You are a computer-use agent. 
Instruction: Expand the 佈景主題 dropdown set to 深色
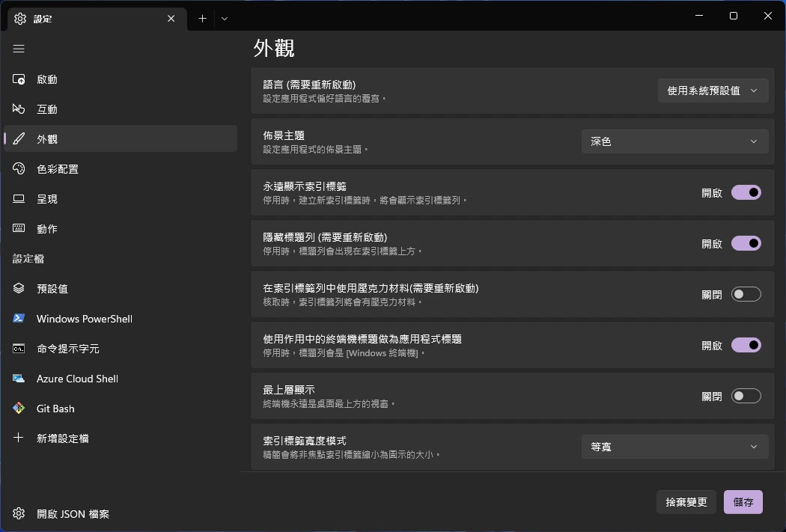pos(674,141)
